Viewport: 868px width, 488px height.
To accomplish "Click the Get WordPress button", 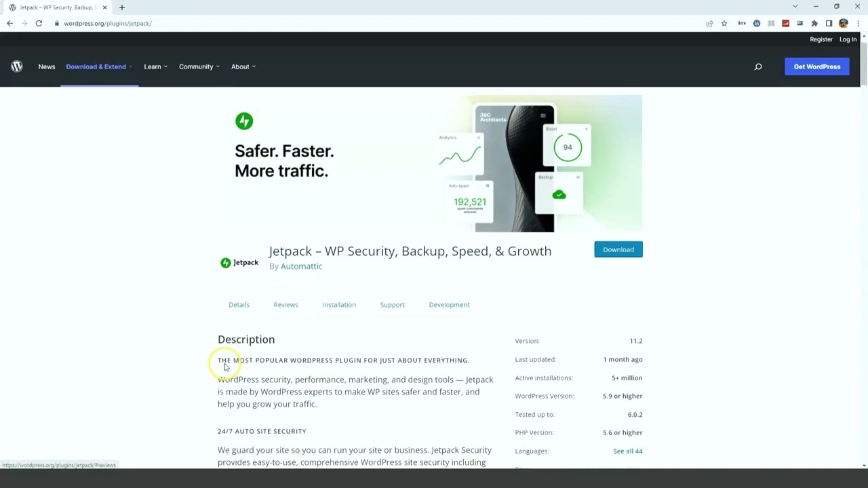I will click(817, 66).
